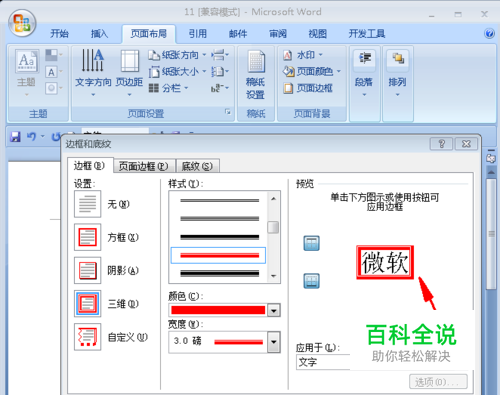Image resolution: width=500 pixels, height=395 pixels.
Task: Switch to the Insert (插入) tab
Action: tap(99, 34)
